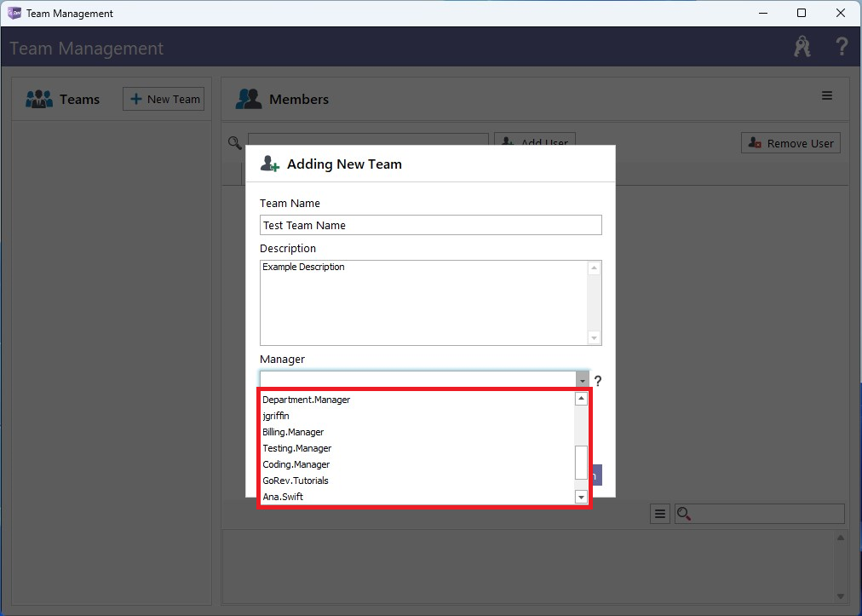Choose Testing.Manager in the dropdown list
This screenshot has width=862, height=616.
pyautogui.click(x=297, y=448)
